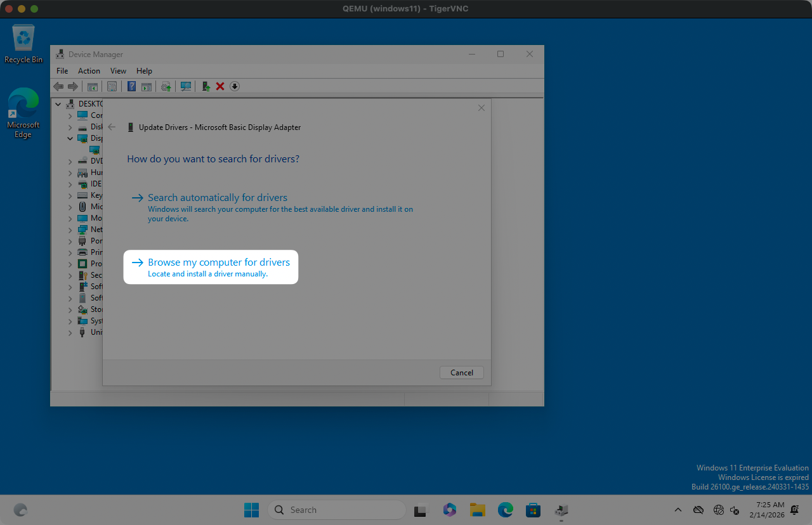Click the taskbar Search box

(x=337, y=510)
